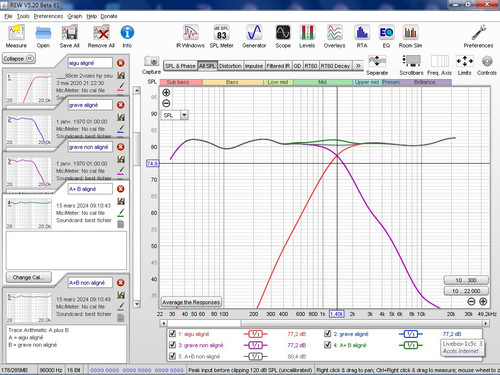Click the Remove All icon

click(101, 36)
